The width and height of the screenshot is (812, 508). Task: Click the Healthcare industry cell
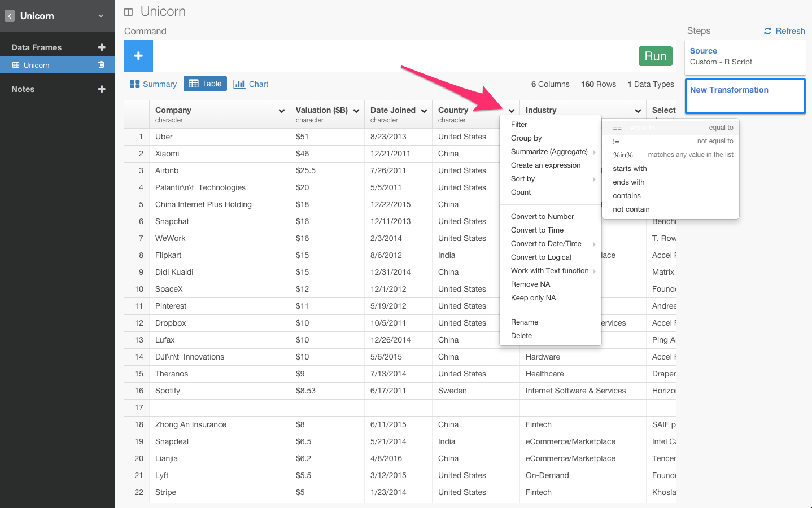coord(583,374)
